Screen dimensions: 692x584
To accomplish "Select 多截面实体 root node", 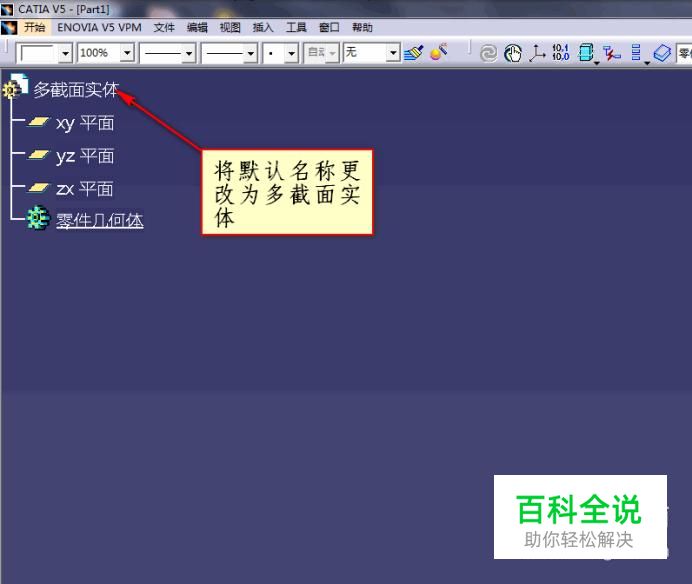I will 76,90.
